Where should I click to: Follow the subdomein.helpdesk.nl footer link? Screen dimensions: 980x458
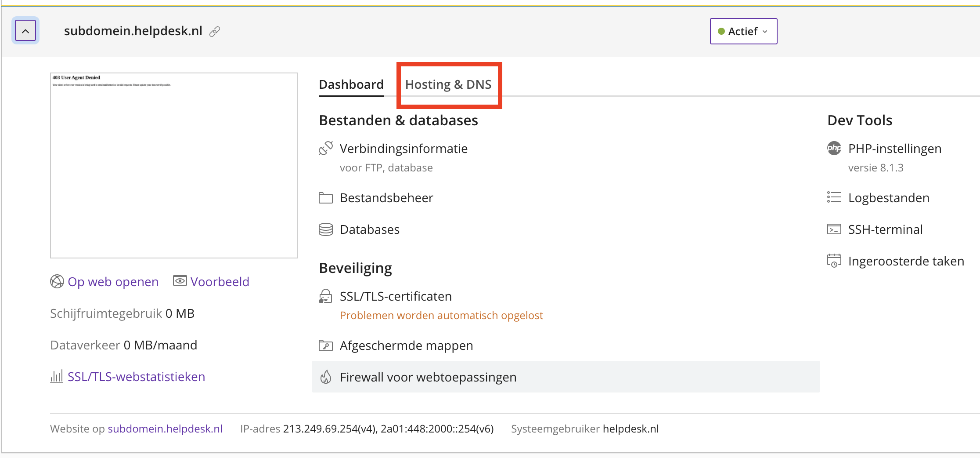tap(165, 429)
